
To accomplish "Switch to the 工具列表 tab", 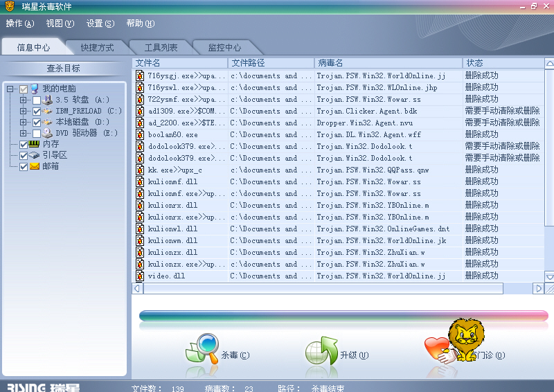I will [x=161, y=47].
